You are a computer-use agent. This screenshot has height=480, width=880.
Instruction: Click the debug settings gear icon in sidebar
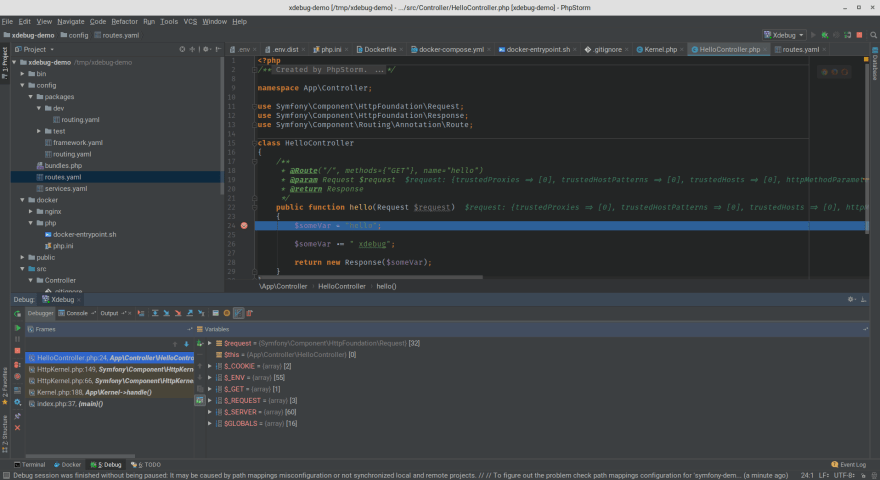(x=17, y=403)
